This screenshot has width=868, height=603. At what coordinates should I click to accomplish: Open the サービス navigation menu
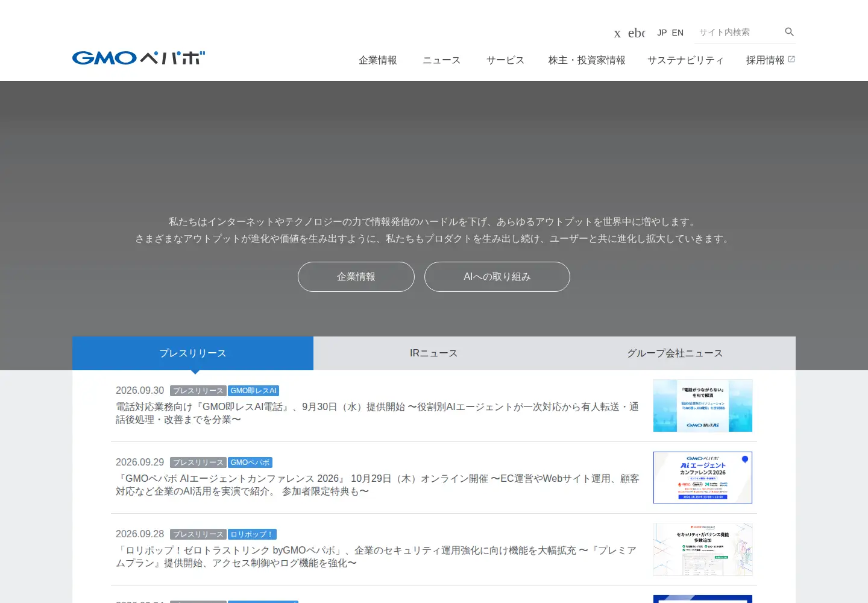point(505,60)
